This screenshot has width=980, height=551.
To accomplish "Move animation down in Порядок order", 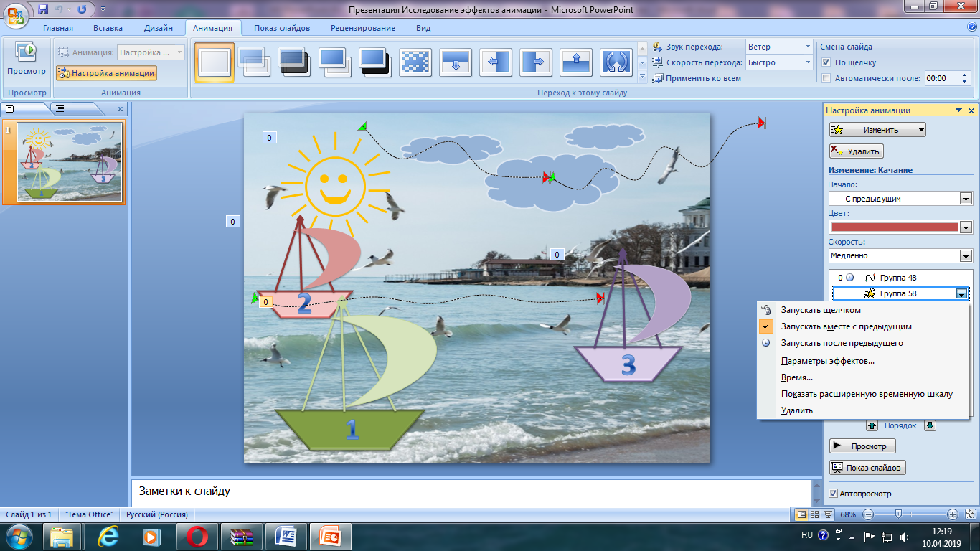I will click(930, 425).
